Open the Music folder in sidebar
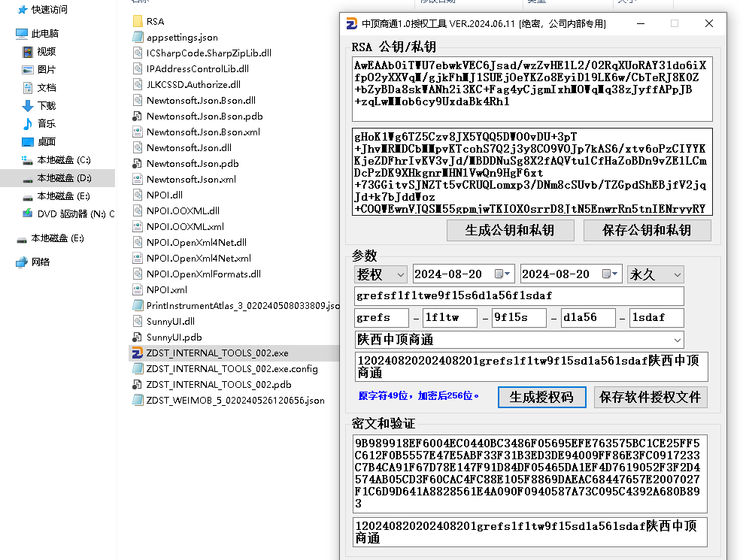Image resolution: width=746 pixels, height=560 pixels. pos(46,124)
